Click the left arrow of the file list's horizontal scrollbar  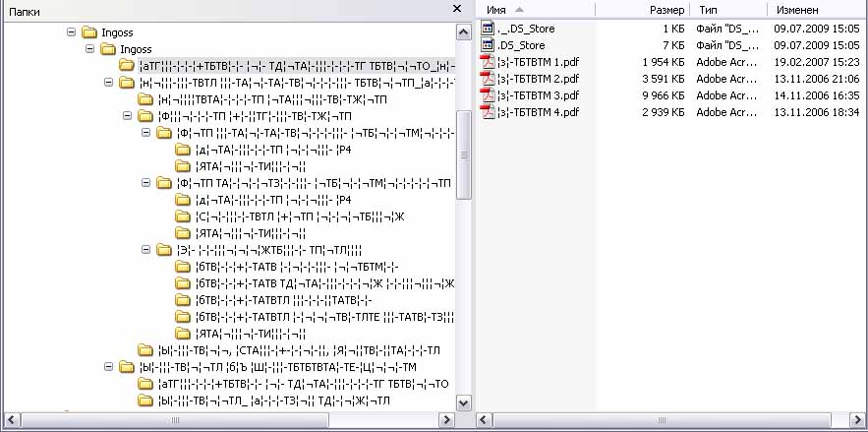coord(484,420)
